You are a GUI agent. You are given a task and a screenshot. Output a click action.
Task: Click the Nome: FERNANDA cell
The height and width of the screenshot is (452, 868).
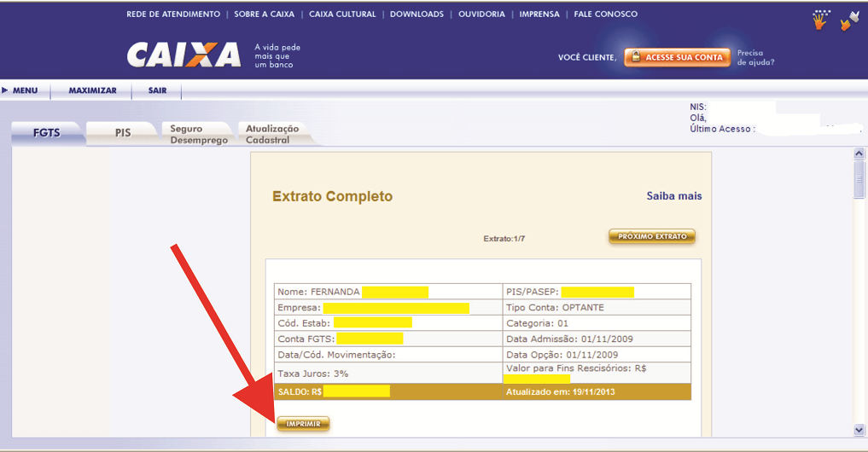pyautogui.click(x=388, y=292)
